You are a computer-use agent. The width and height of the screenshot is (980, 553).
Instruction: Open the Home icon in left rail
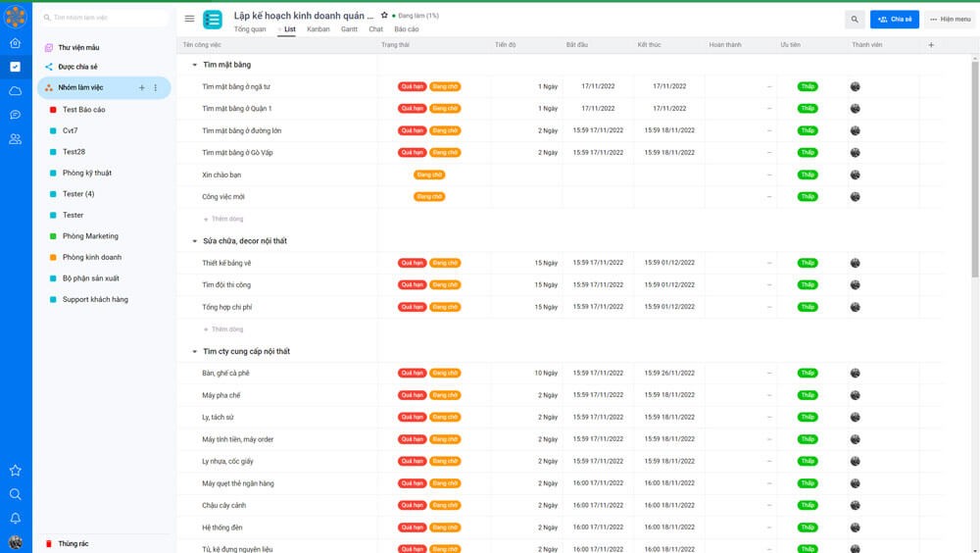[x=15, y=43]
